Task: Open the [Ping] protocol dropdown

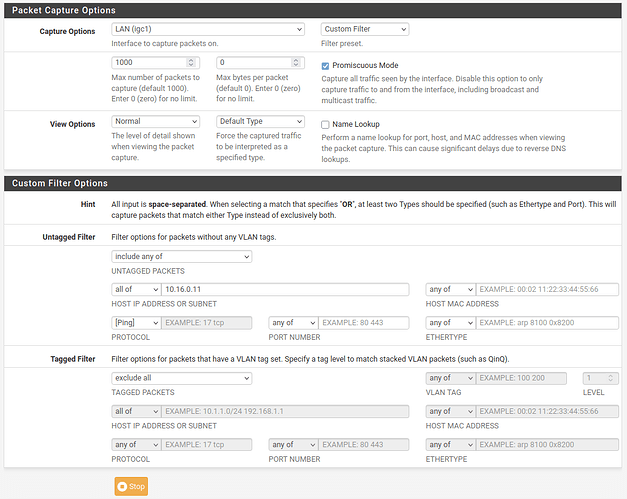Action: [x=136, y=323]
